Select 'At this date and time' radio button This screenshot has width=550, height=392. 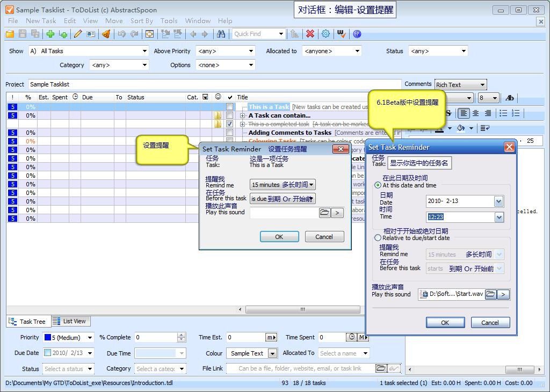coord(378,185)
